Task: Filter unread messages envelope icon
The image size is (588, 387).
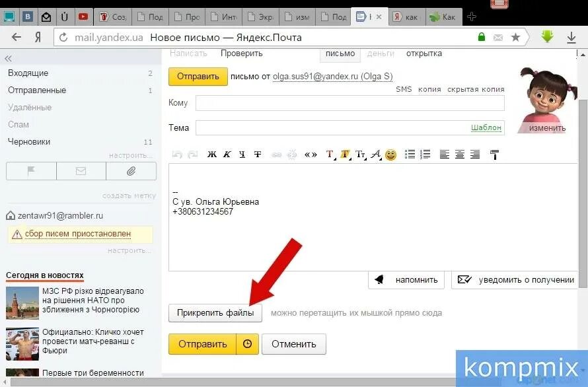Action: pos(81,171)
